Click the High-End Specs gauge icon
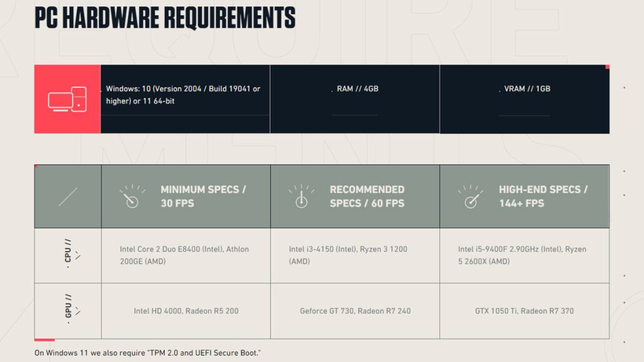Image resolution: width=644 pixels, height=362 pixels. coord(470,196)
